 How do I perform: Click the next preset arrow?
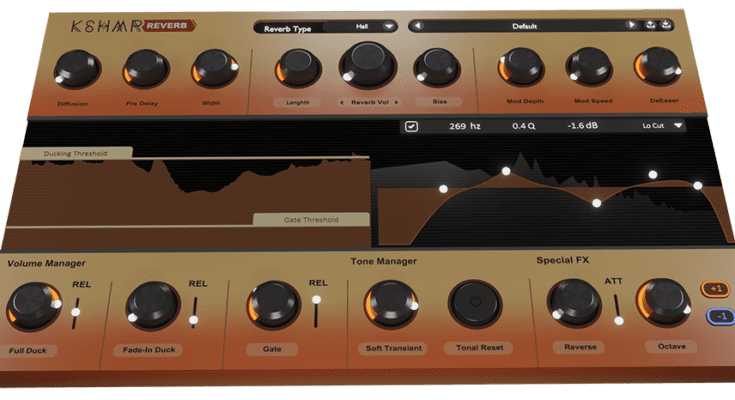[x=631, y=26]
